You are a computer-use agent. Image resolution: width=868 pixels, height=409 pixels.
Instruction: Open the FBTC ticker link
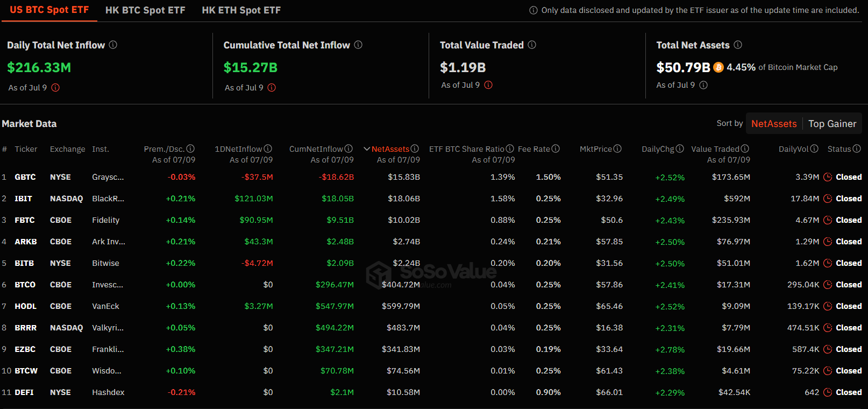[x=25, y=220]
